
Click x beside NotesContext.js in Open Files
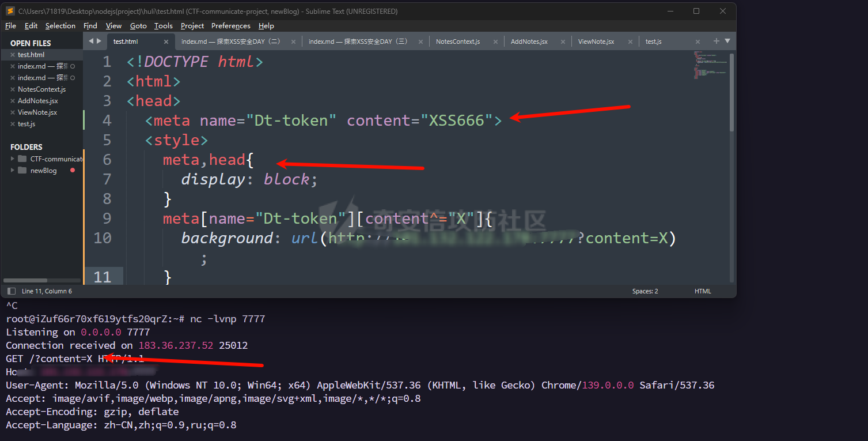[x=13, y=89]
